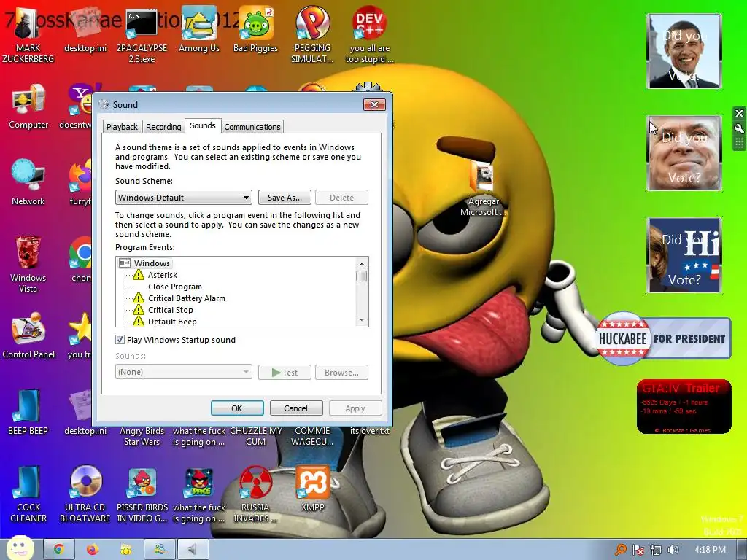Select the Windows root in Program Events
This screenshot has width=747, height=560.
click(152, 262)
